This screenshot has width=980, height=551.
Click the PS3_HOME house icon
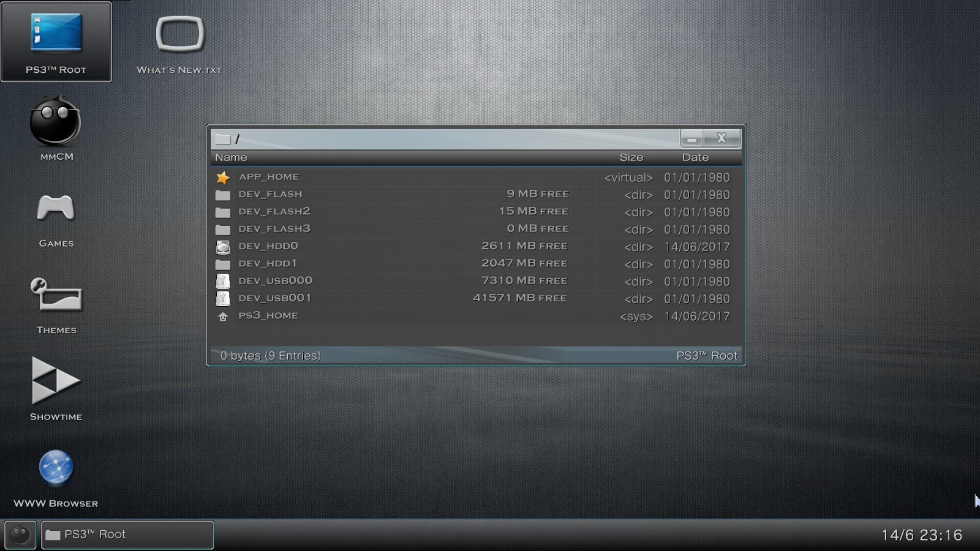[x=223, y=317]
